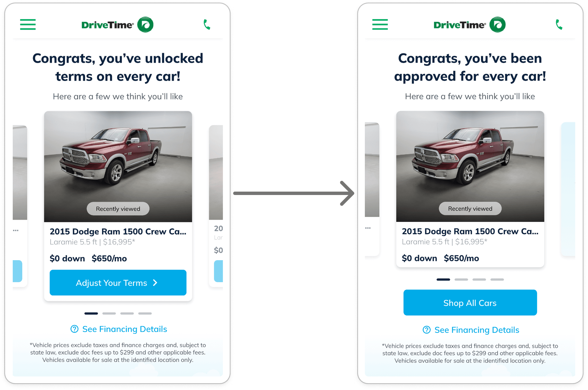The height and width of the screenshot is (390, 588).
Task: Click 2015 Dodge Ram title in right mockup
Action: 470,231
